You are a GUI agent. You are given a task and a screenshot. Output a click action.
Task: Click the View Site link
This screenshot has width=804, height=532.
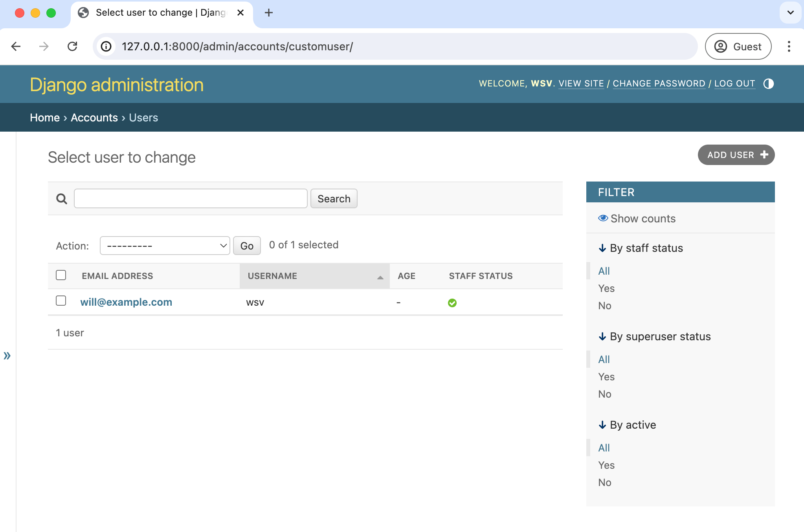click(581, 84)
